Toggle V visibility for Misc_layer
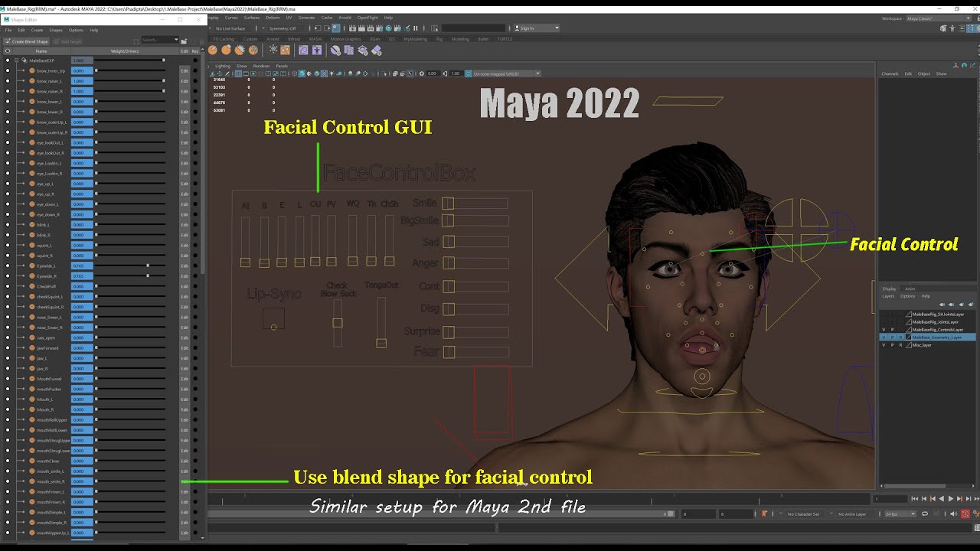The height and width of the screenshot is (551, 980). tap(884, 345)
